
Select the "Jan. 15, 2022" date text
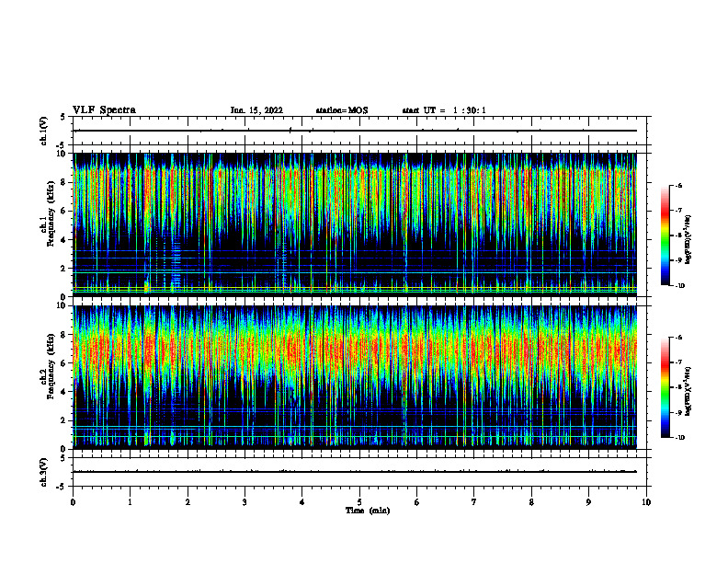[256, 110]
